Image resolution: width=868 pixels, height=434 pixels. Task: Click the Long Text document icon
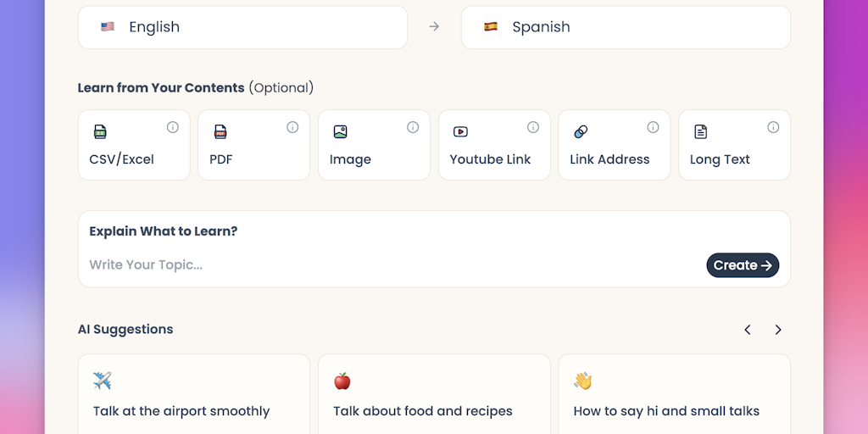tap(701, 132)
